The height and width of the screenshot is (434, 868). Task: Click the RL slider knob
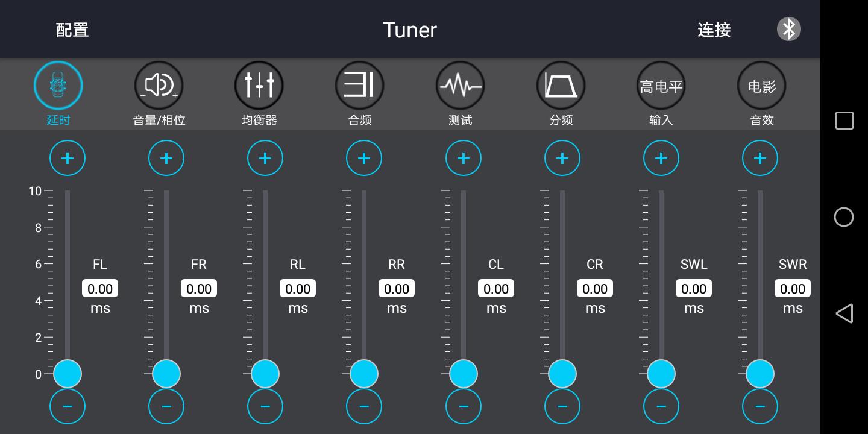coord(265,374)
